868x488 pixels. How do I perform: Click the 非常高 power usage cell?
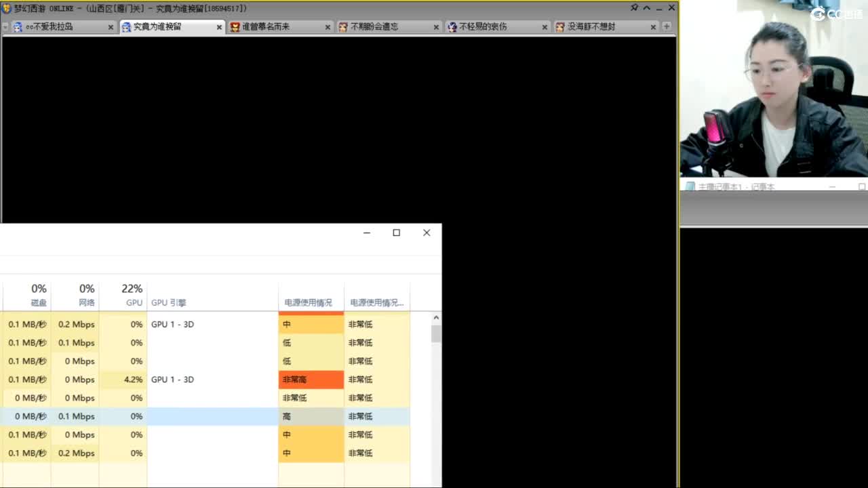coord(311,380)
